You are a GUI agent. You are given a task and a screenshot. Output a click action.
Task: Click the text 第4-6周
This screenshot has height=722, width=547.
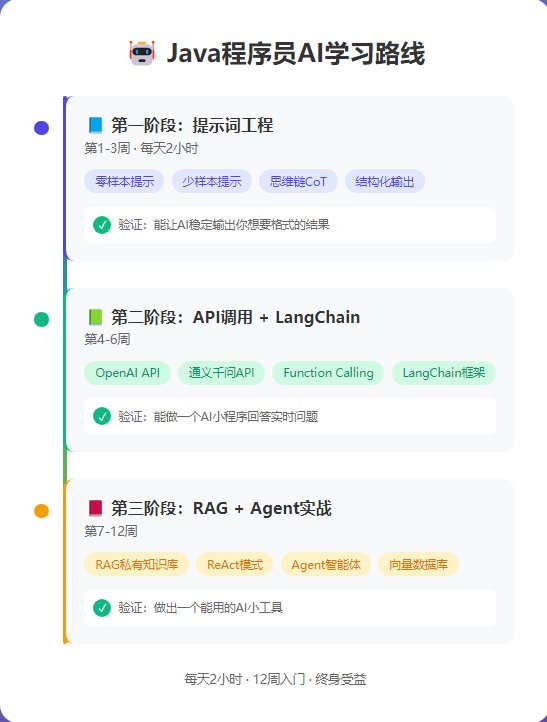107,339
